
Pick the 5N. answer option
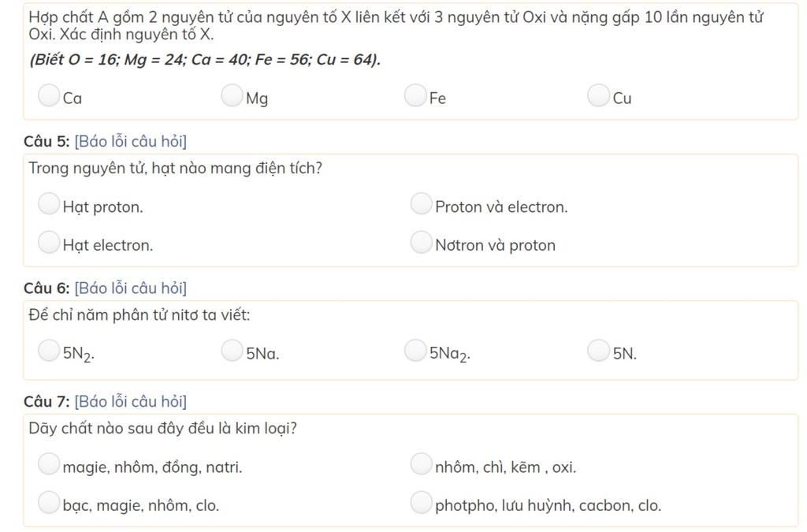(599, 351)
